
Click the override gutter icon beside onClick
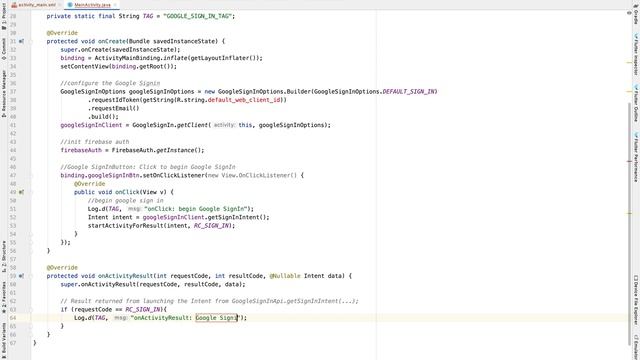(21, 192)
